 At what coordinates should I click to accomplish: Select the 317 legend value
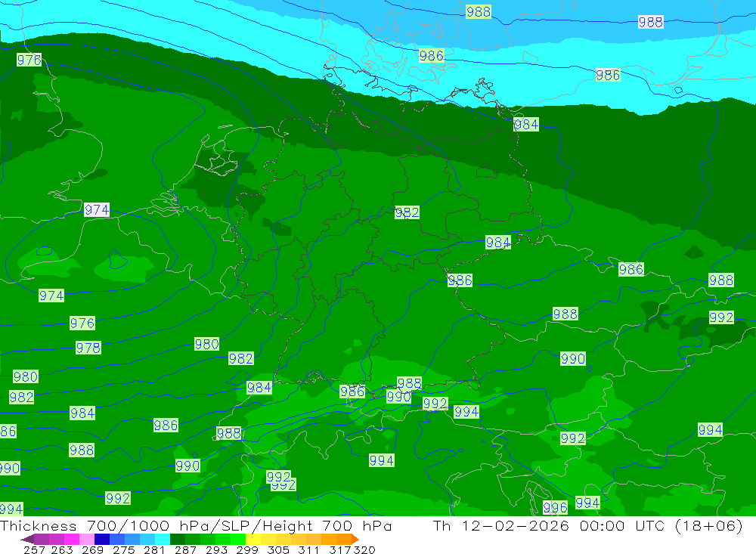340,549
